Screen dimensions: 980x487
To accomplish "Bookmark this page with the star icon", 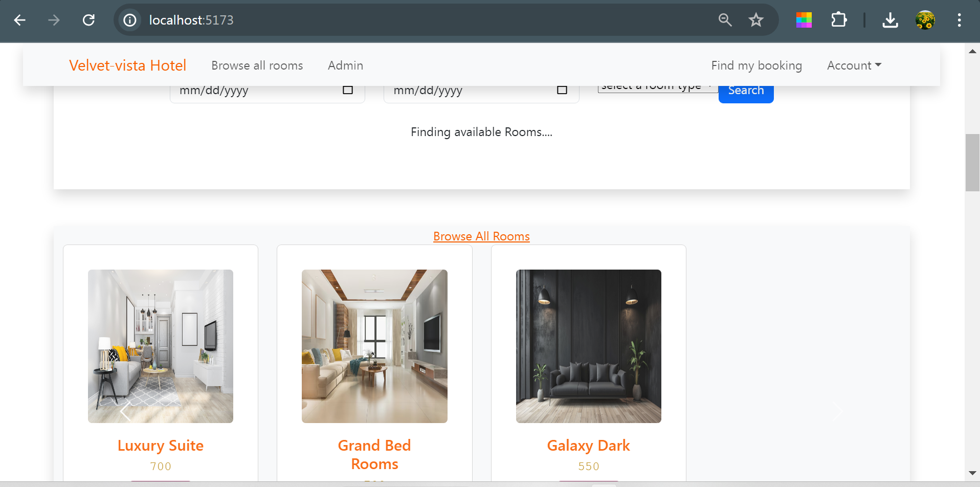I will [x=755, y=20].
